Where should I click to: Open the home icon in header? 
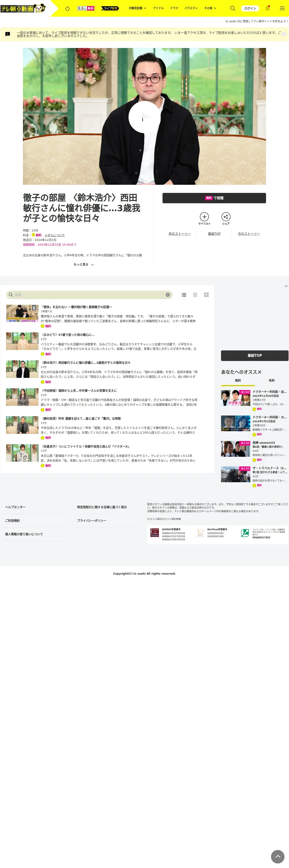coord(67,8)
